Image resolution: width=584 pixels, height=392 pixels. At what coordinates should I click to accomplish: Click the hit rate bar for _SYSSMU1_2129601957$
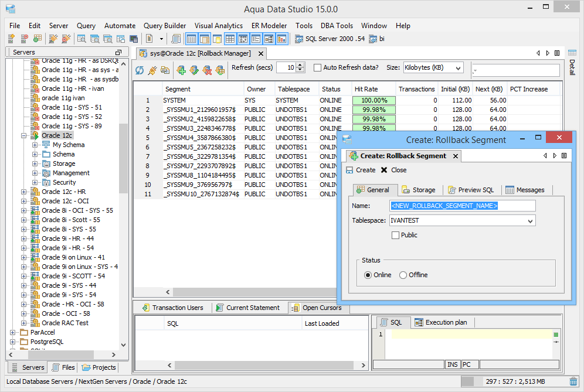374,110
